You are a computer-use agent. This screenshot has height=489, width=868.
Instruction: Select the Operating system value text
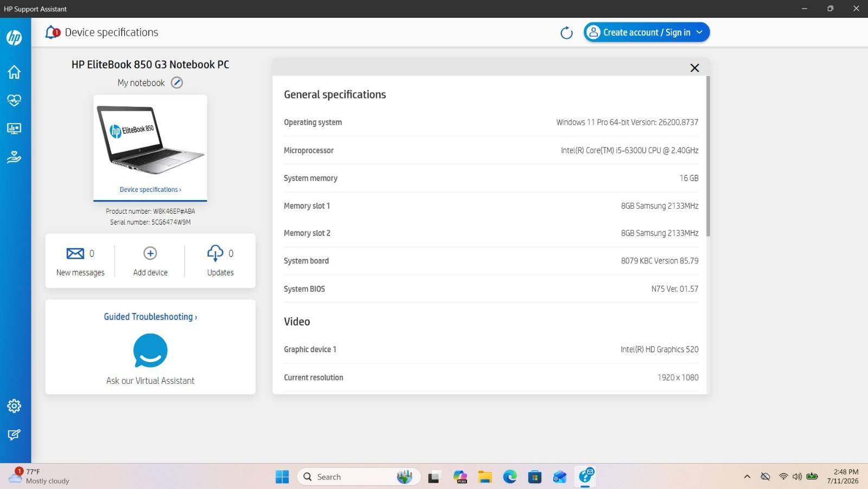point(627,123)
